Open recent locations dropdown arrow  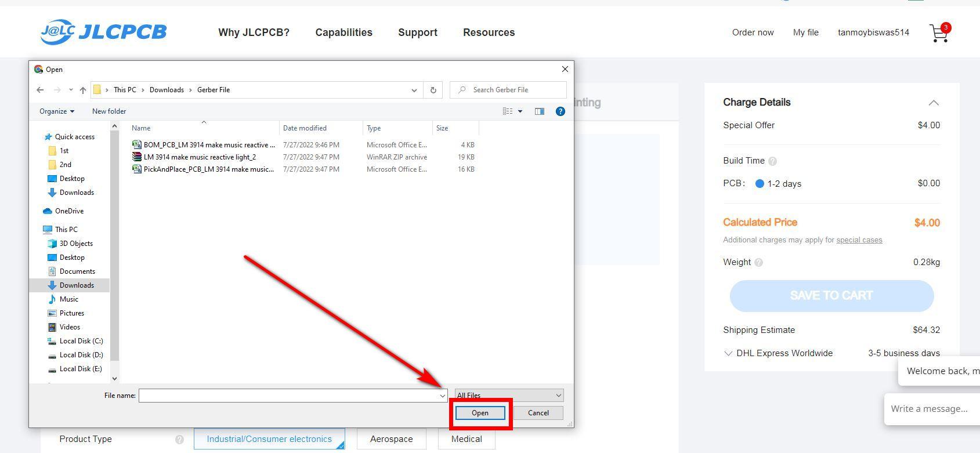[x=71, y=90]
